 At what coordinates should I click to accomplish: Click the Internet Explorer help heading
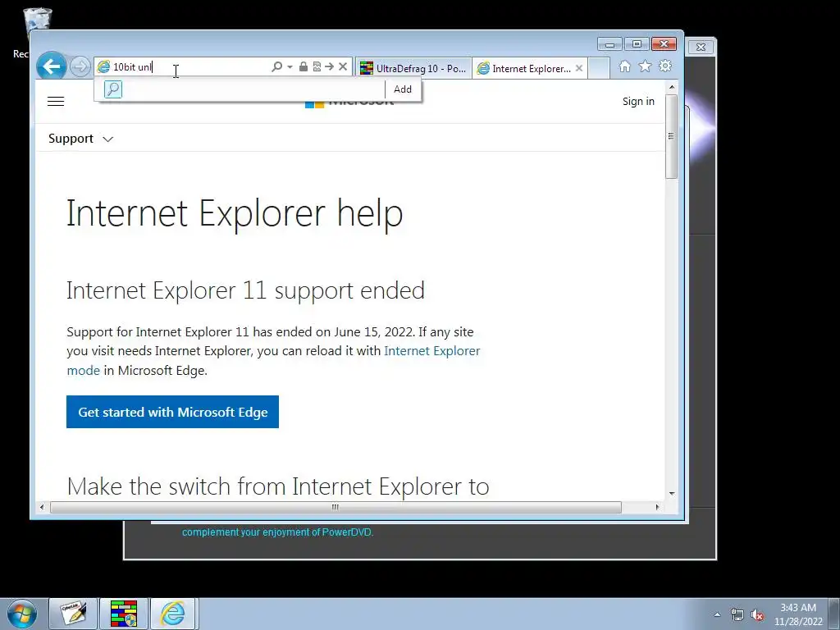(x=235, y=213)
